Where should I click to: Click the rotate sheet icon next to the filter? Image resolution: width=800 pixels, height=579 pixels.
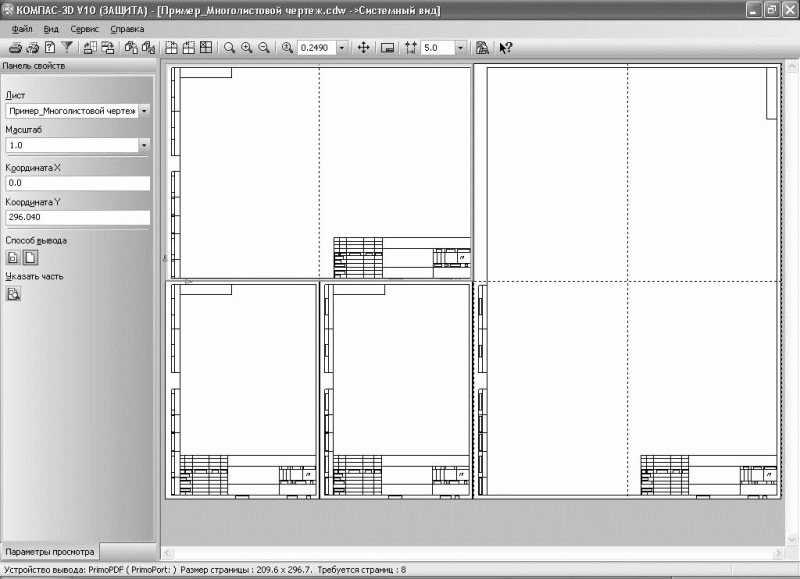[x=90, y=48]
